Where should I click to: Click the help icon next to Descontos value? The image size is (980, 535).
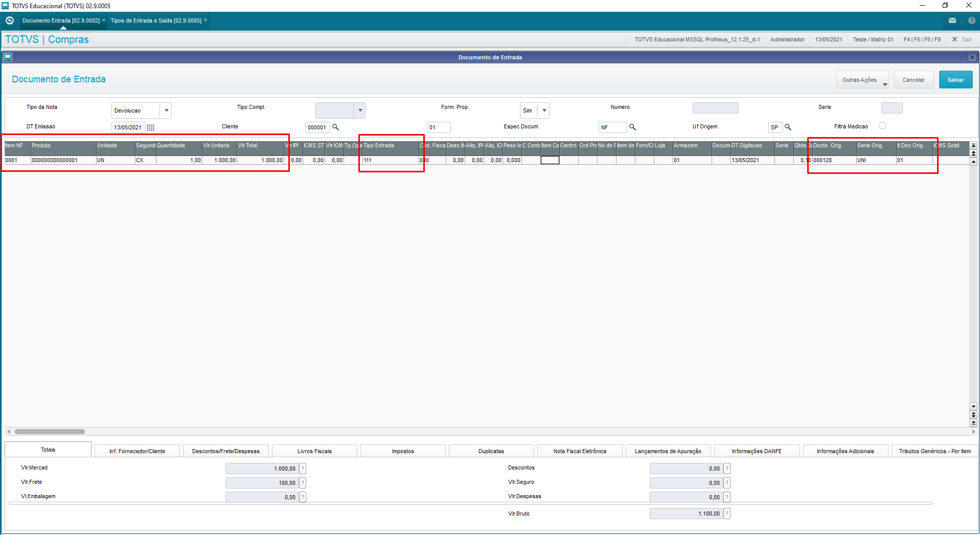(x=727, y=469)
